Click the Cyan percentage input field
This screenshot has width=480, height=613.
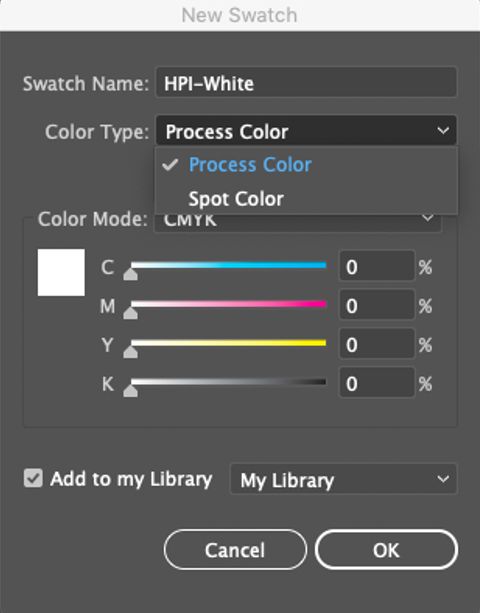pyautogui.click(x=377, y=266)
